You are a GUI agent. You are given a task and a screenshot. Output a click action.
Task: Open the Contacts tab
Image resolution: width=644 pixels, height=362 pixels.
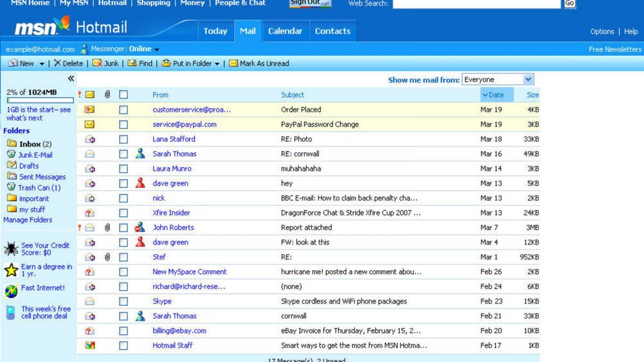coord(332,31)
